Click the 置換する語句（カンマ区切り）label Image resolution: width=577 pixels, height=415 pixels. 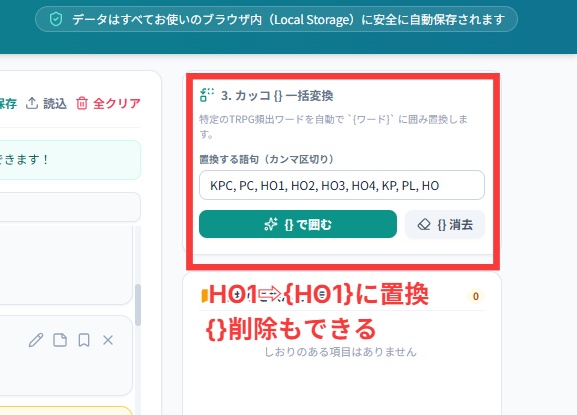pyautogui.click(x=267, y=159)
